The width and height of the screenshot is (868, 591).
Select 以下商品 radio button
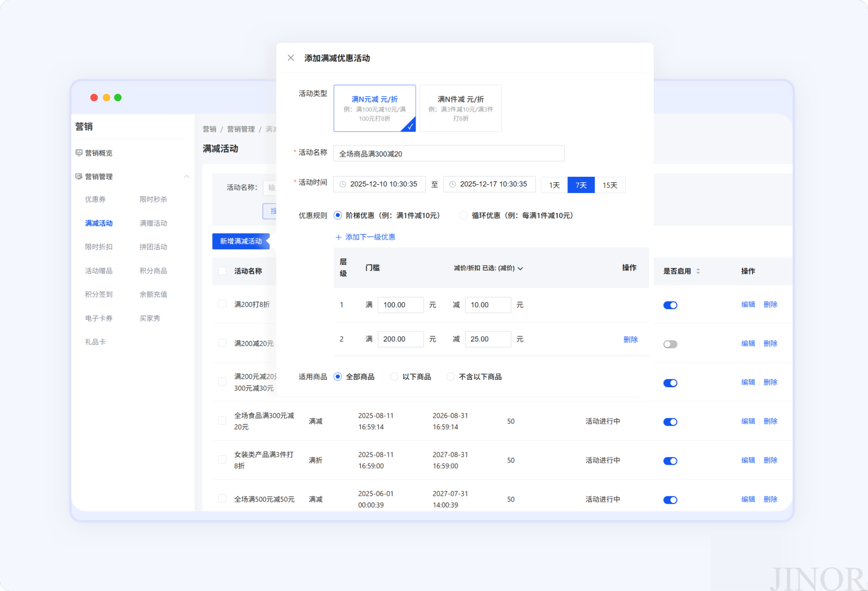tap(394, 377)
